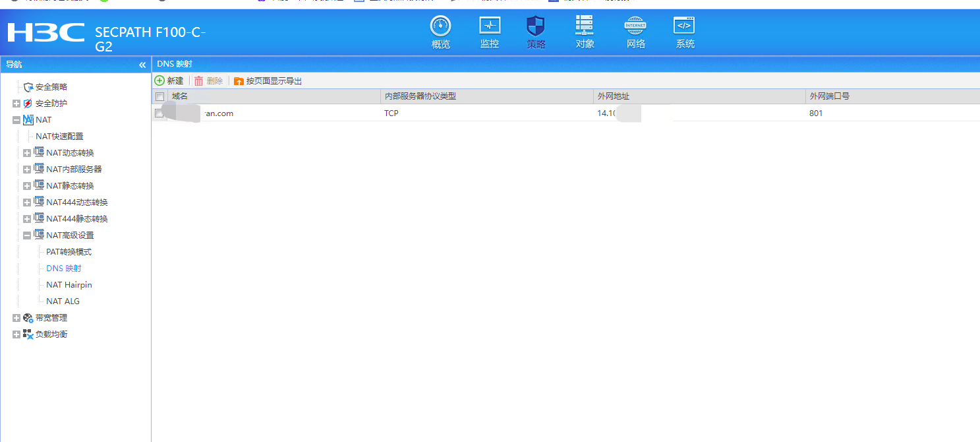Click the NAT动态转换 folder icon
The image size is (980, 442).
tap(39, 152)
